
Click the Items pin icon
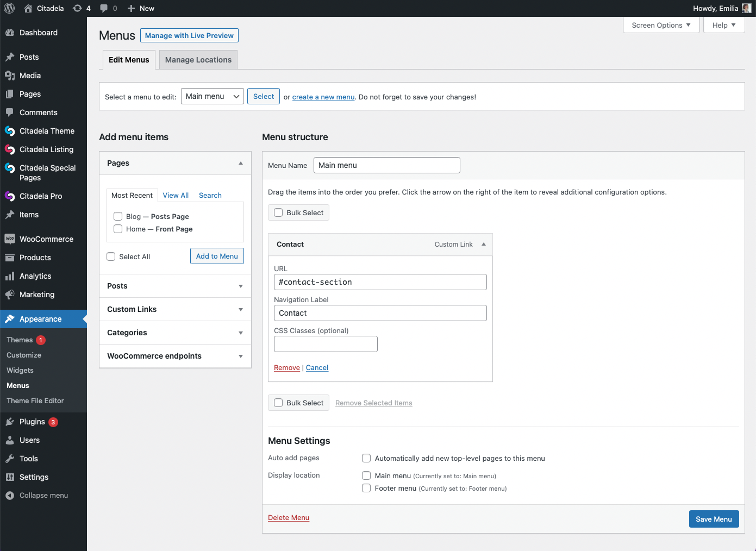[10, 215]
